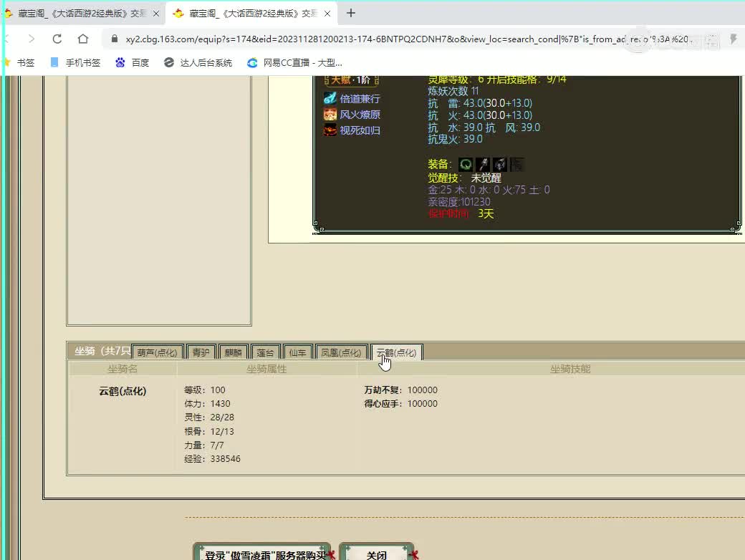Go to the browser home page
The width and height of the screenshot is (745, 560).
83,39
